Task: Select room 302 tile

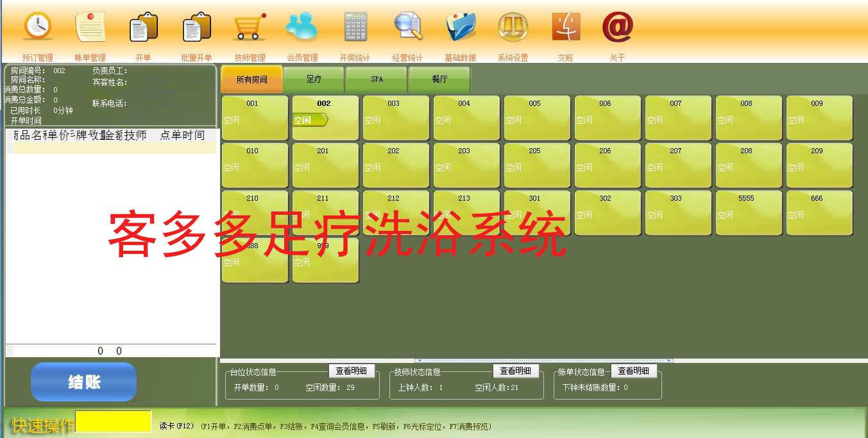Action: click(x=608, y=213)
